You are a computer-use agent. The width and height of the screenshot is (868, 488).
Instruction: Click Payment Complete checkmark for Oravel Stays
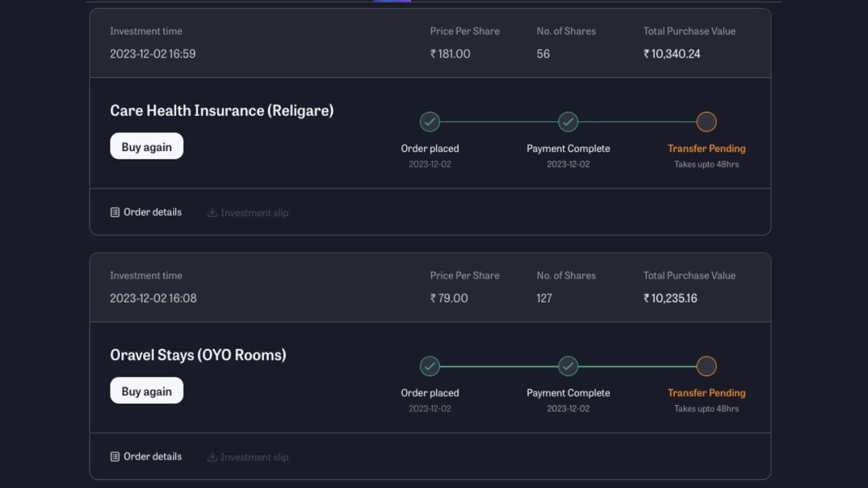[x=568, y=367]
